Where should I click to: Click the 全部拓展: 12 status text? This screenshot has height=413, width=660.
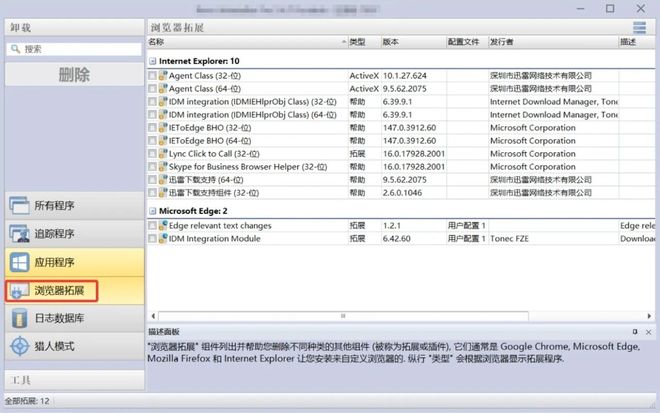tap(27, 401)
